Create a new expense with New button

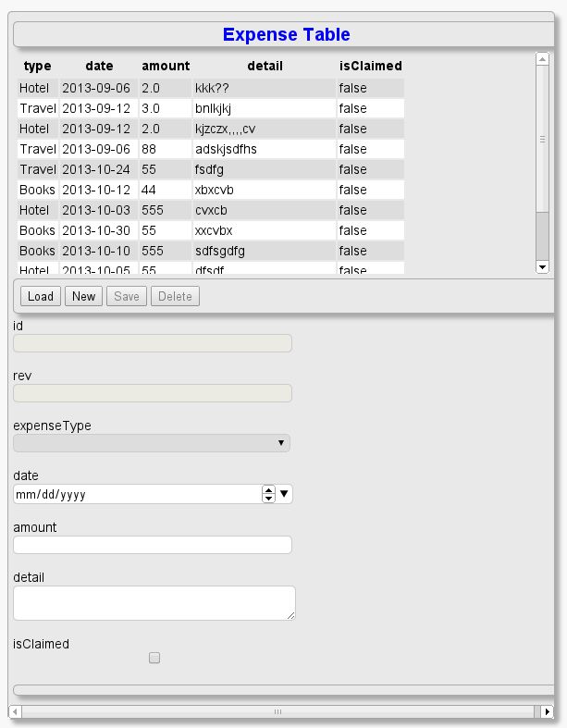[x=83, y=296]
